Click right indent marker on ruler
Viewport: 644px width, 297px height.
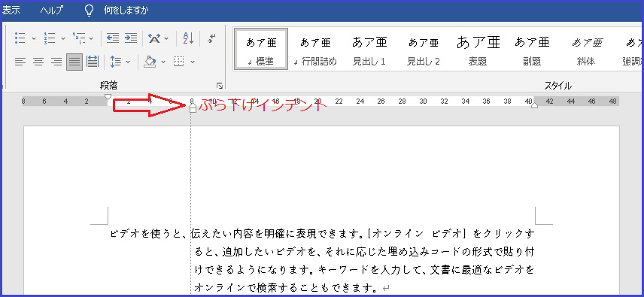pyautogui.click(x=534, y=106)
